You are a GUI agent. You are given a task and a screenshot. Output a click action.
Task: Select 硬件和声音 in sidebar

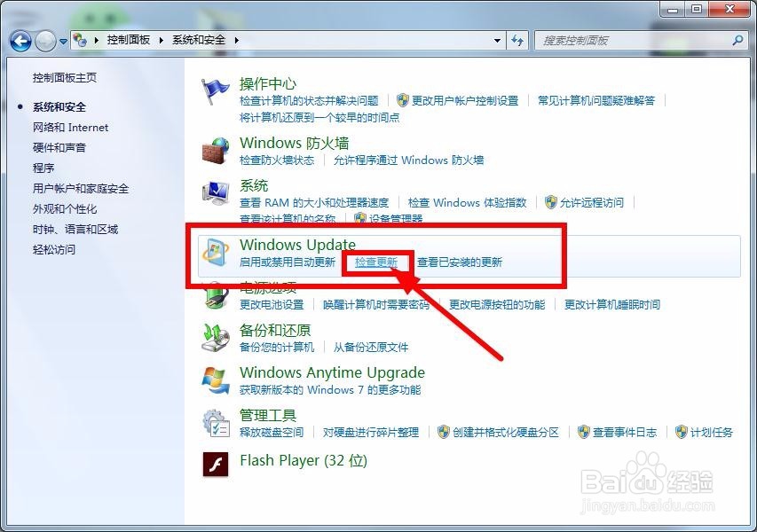click(59, 147)
